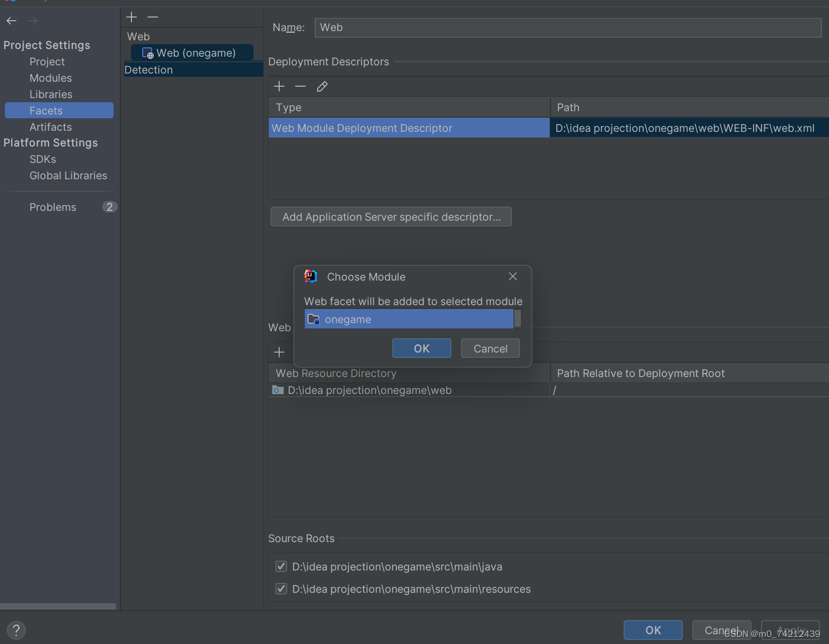The width and height of the screenshot is (829, 644).
Task: Switch to the Detection tab
Action: tap(148, 69)
